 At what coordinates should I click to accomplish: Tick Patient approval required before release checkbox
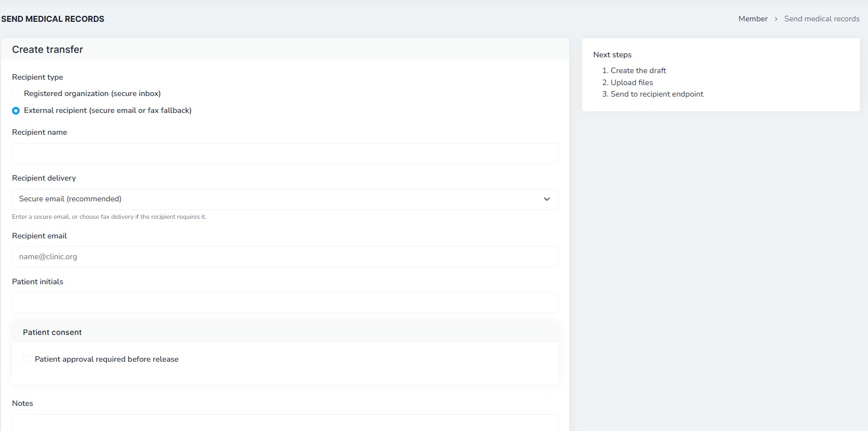tap(27, 359)
